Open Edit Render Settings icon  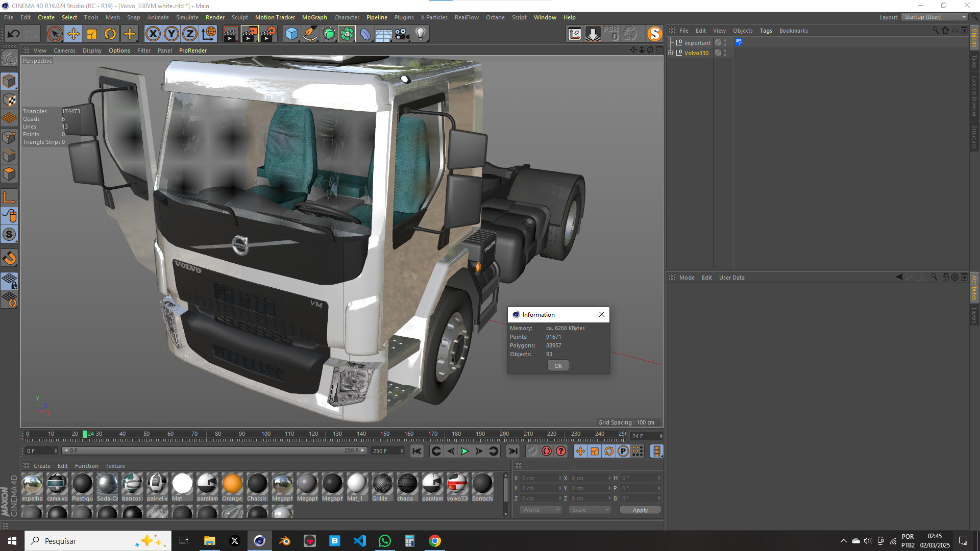(268, 34)
